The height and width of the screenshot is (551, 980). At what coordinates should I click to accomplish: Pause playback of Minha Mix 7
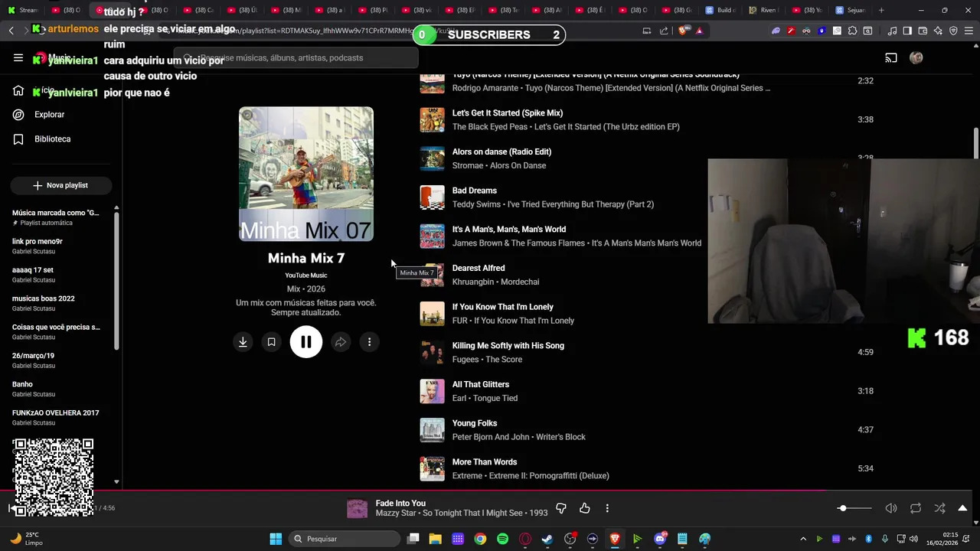coord(306,342)
